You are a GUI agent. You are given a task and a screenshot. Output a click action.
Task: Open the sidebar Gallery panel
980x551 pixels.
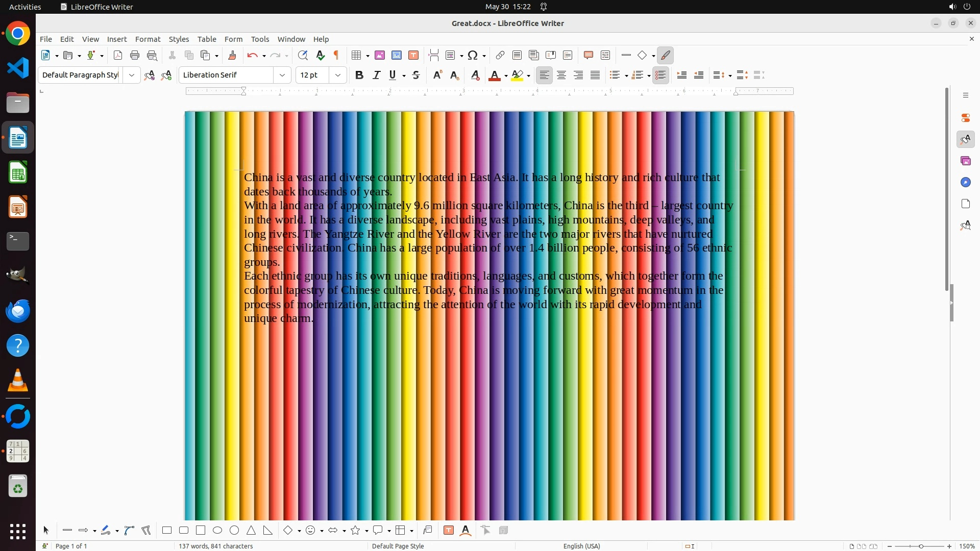pyautogui.click(x=965, y=161)
